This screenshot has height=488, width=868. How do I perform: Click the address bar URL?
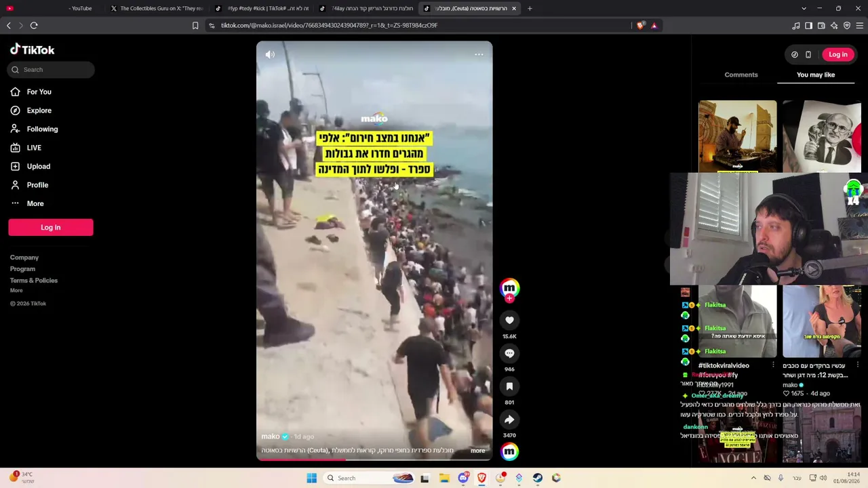click(x=329, y=25)
